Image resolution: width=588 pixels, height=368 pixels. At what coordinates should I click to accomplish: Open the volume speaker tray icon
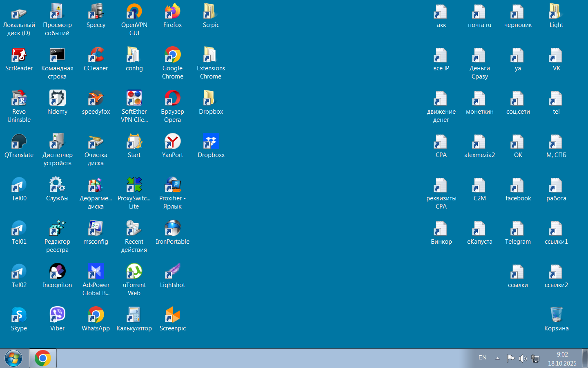pos(523,359)
